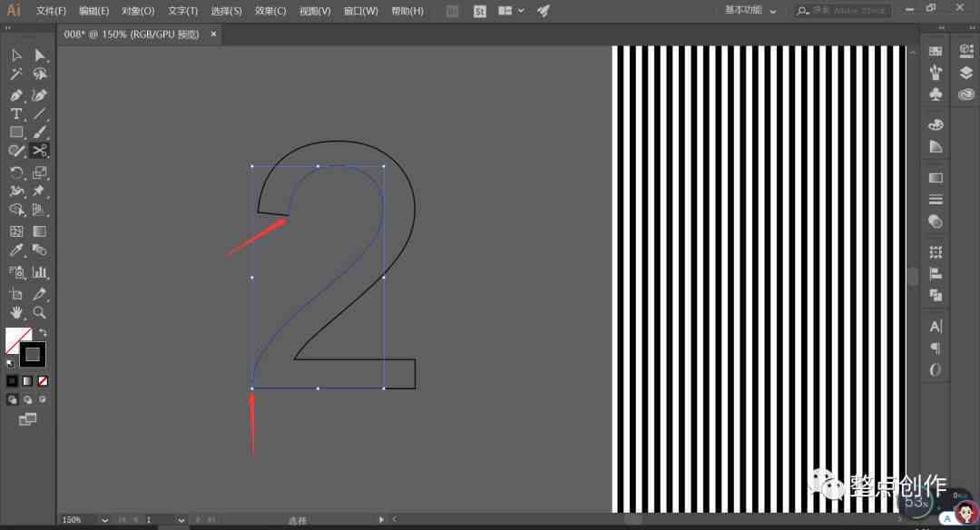Open 基本功能 workspace switcher dropdown
The height and width of the screenshot is (530, 980).
[x=750, y=11]
